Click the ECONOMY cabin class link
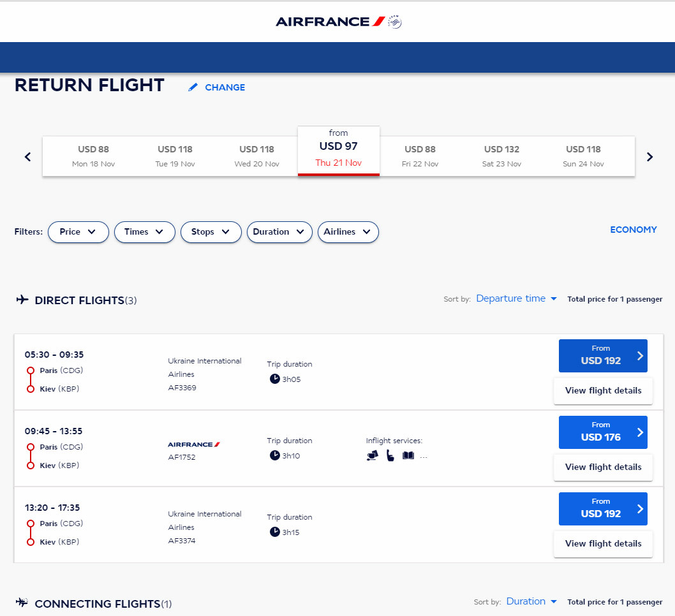The image size is (675, 616). click(x=634, y=230)
